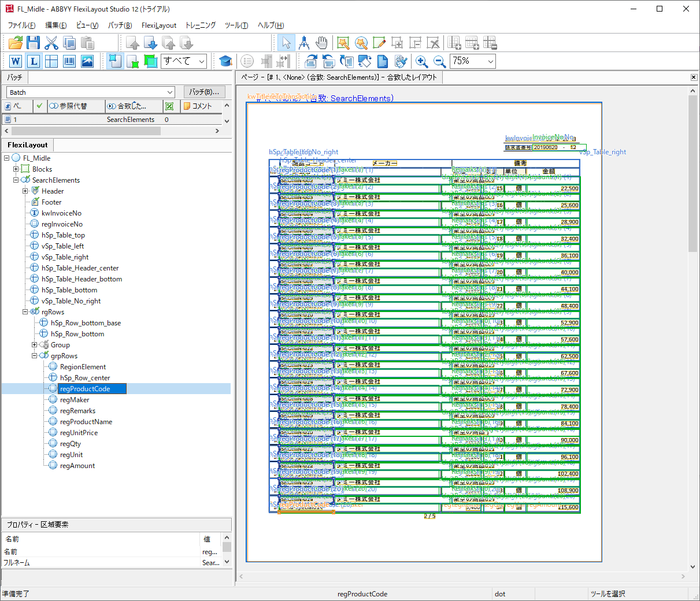Select the arrow pointer selection tool
Screen dimensions: 700x601
(286, 43)
